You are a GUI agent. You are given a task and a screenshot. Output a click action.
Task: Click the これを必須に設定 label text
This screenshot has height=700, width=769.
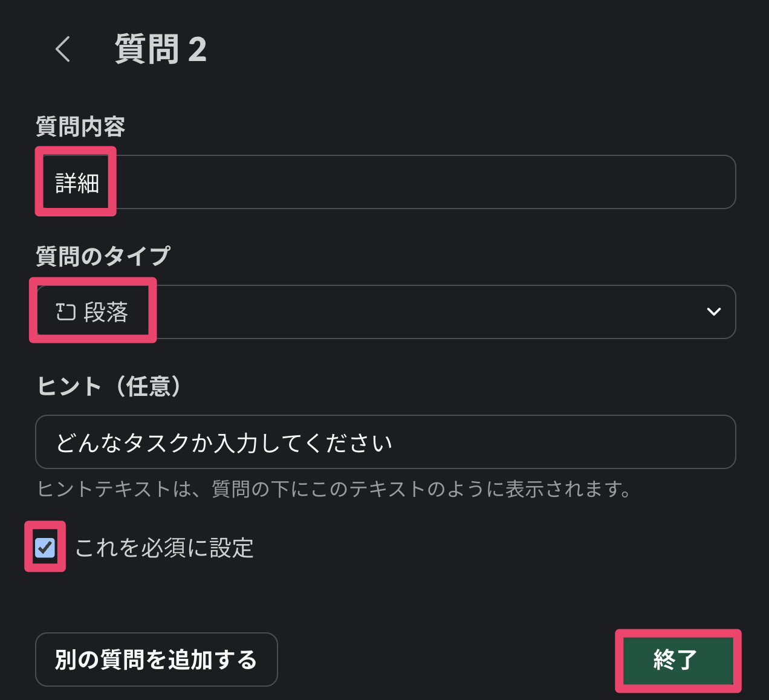(x=164, y=548)
